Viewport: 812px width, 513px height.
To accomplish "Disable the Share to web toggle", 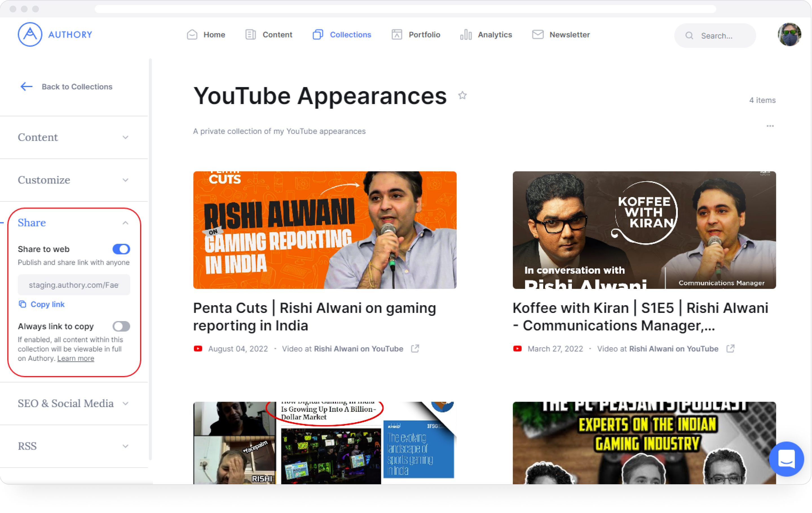I will click(x=121, y=249).
